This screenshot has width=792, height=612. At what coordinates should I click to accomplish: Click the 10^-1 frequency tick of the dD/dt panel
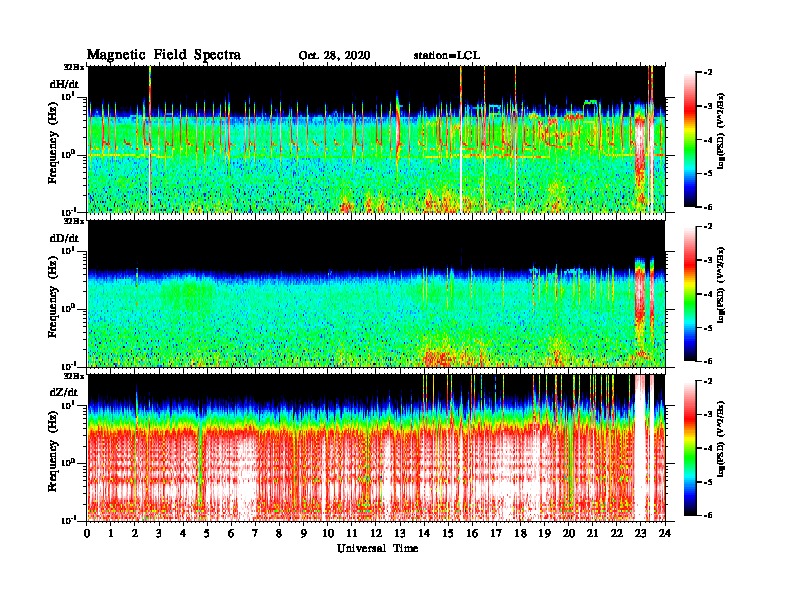[68, 365]
